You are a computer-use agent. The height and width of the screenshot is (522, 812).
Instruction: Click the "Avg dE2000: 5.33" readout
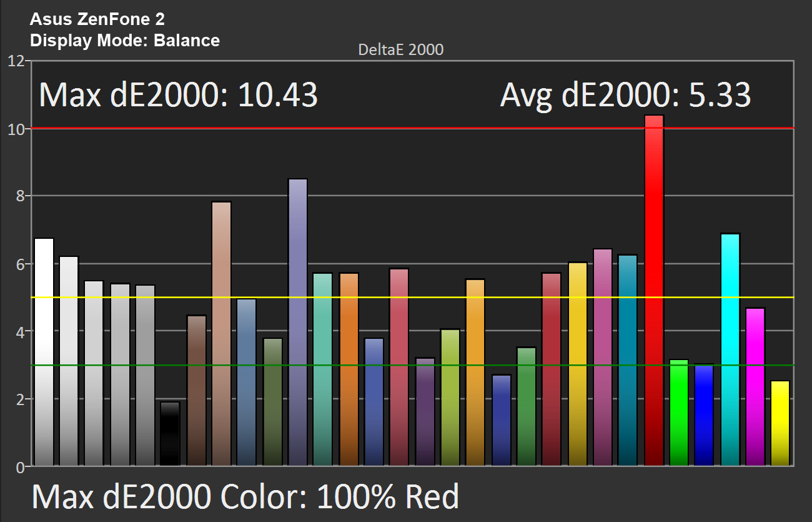pyautogui.click(x=625, y=96)
